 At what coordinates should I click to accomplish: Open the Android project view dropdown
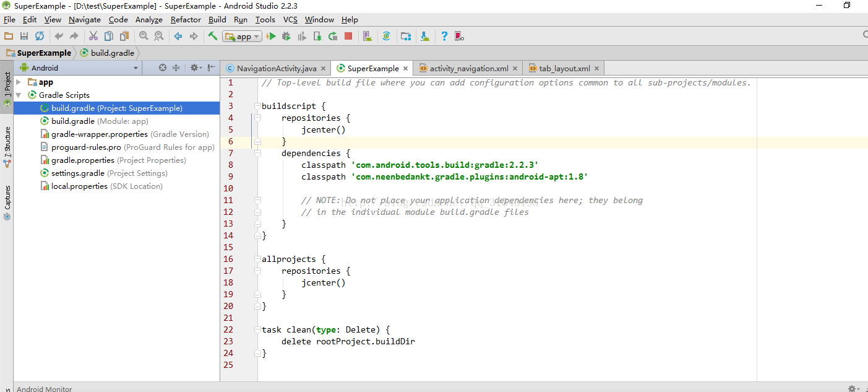79,68
